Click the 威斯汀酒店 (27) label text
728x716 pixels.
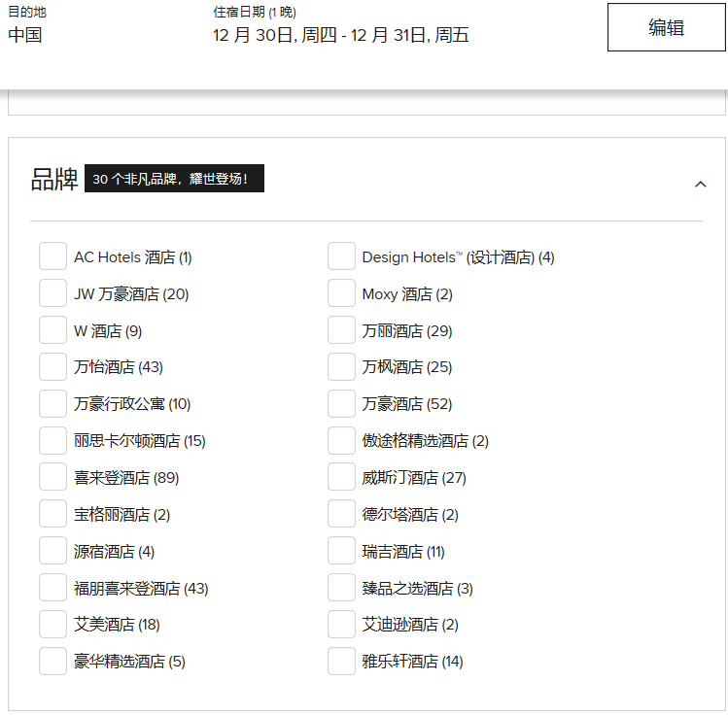pyautogui.click(x=414, y=477)
